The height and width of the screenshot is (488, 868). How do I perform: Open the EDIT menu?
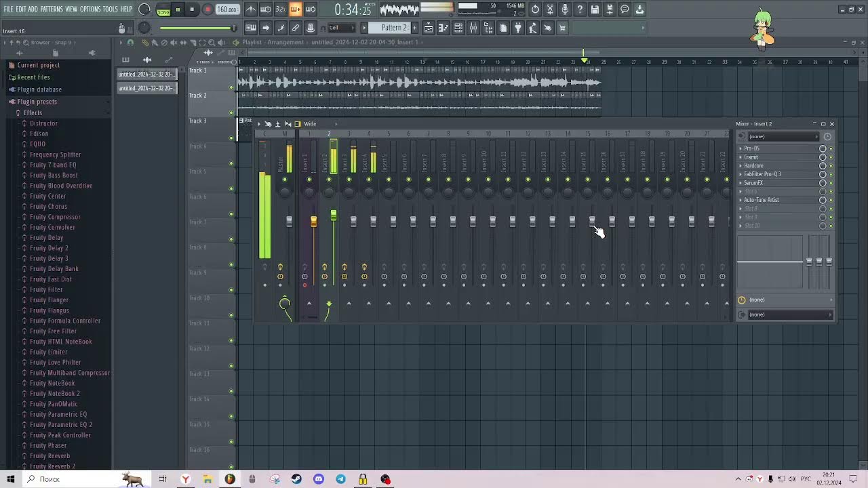tap(21, 9)
